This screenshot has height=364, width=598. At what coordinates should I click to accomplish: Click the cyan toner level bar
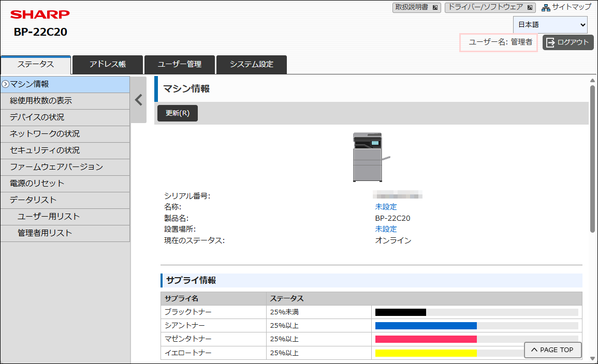(426, 326)
